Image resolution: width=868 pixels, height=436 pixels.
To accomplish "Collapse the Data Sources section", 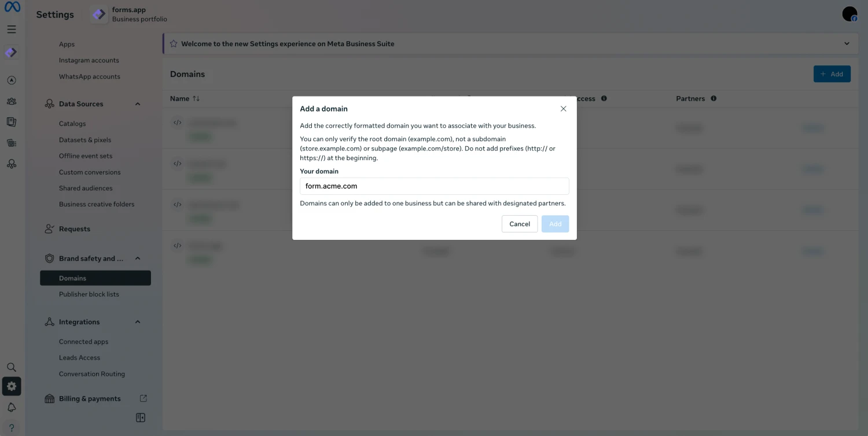I will [x=138, y=104].
